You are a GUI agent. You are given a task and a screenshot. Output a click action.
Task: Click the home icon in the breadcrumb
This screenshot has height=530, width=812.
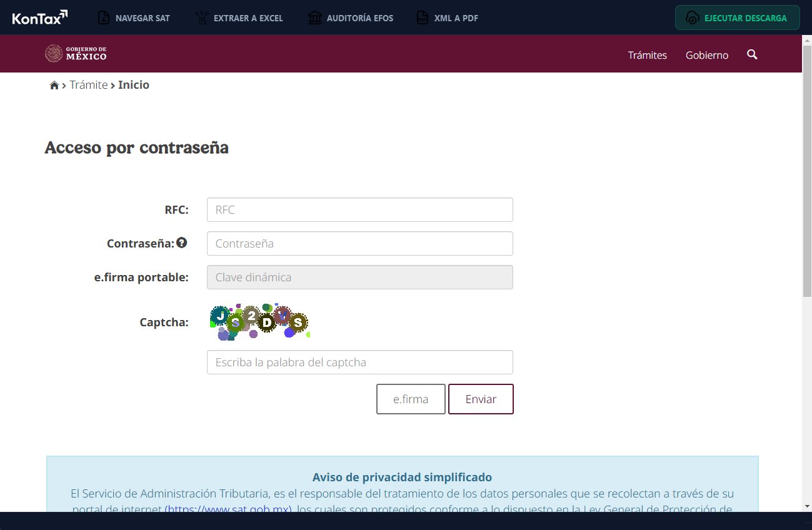coord(54,84)
